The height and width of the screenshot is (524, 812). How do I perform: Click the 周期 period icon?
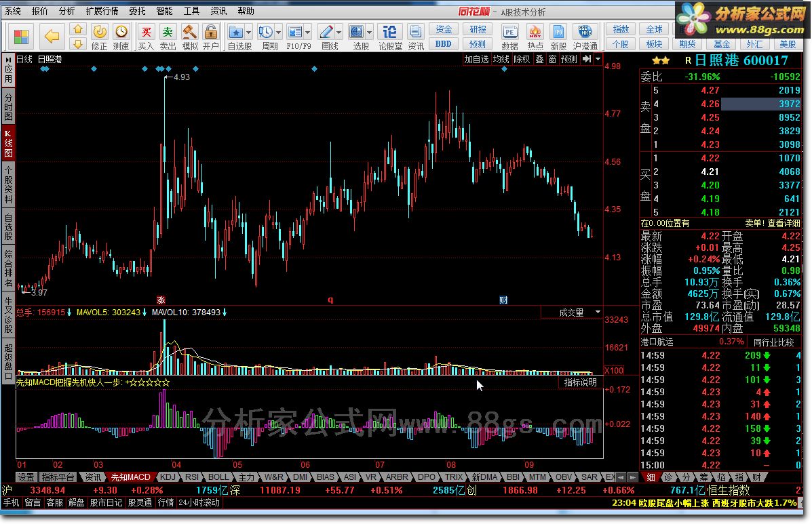[x=266, y=32]
